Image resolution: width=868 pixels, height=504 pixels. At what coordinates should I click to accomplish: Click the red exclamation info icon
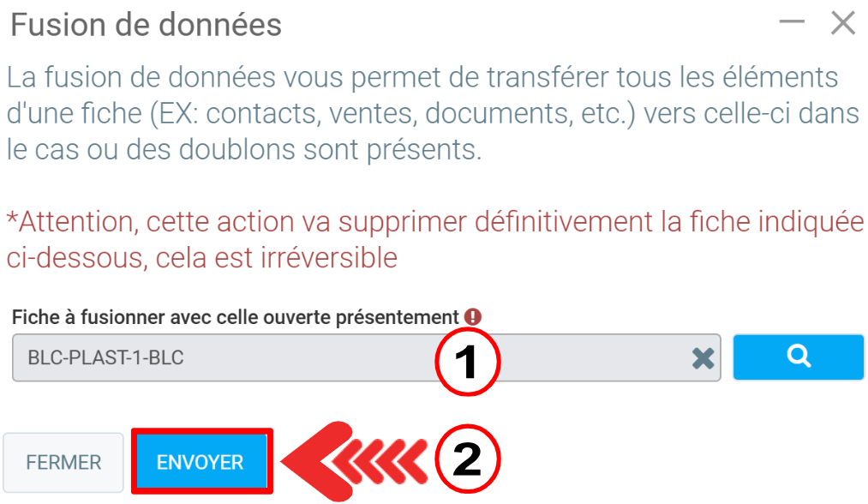tap(472, 317)
